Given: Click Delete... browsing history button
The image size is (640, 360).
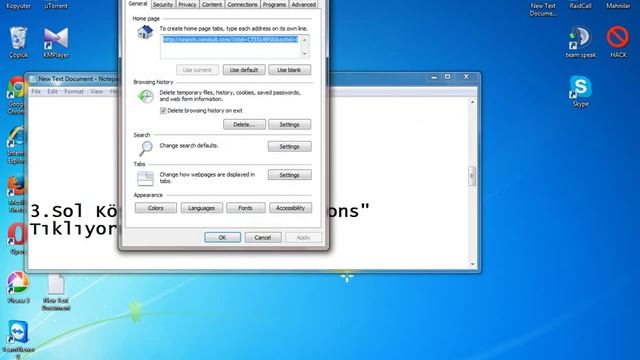Looking at the screenshot, I should tap(244, 124).
